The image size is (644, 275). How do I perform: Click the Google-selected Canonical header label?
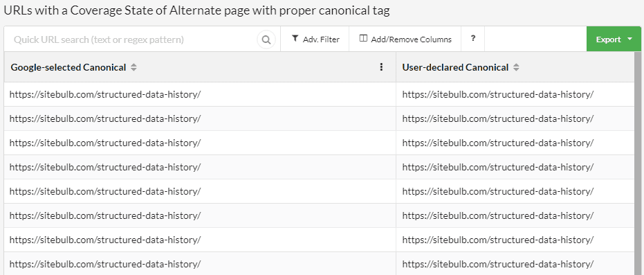tap(68, 67)
